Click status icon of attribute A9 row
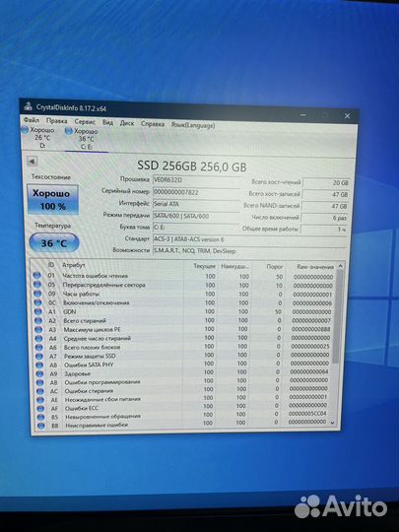 point(40,374)
